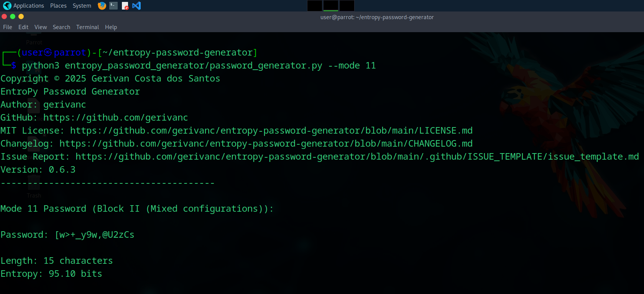Open the terminal launcher in the panel

113,6
